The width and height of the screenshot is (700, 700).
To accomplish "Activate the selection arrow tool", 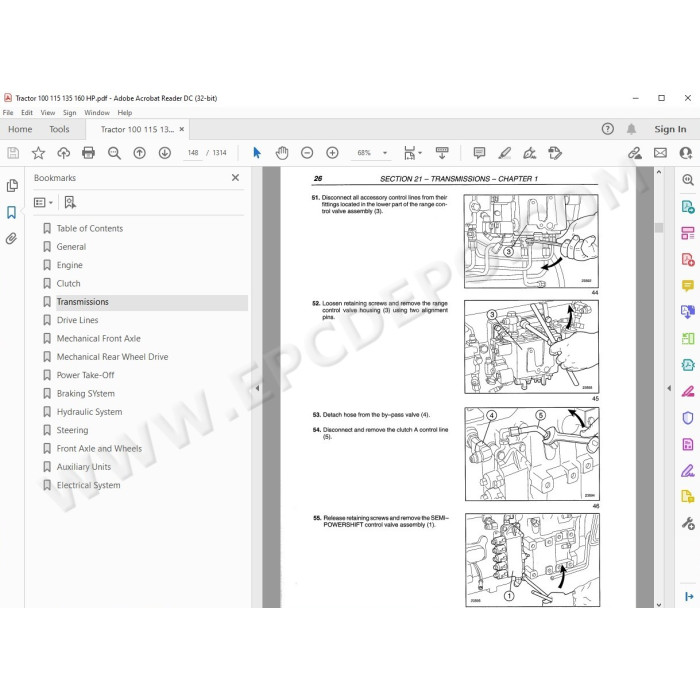I will click(257, 153).
